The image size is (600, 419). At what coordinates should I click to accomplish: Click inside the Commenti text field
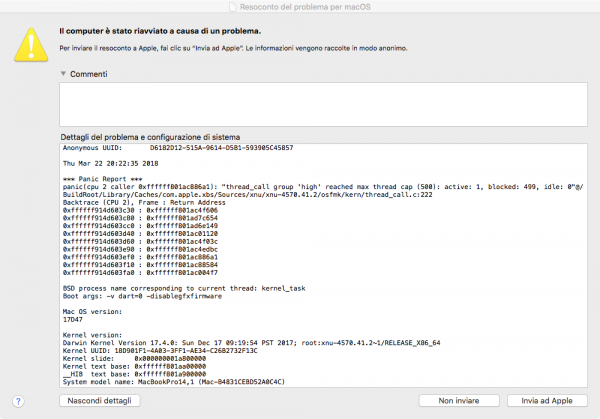[323, 104]
